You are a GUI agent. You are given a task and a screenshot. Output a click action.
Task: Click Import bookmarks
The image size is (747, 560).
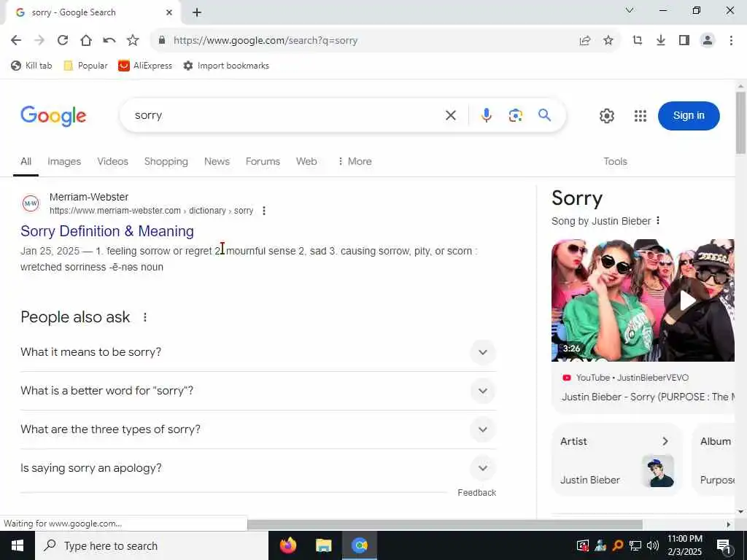(x=226, y=66)
